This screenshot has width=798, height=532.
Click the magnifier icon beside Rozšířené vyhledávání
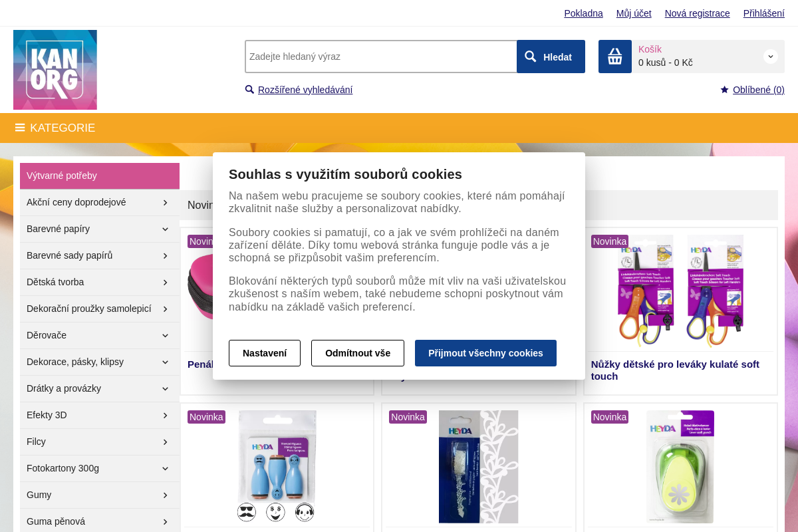click(x=249, y=90)
